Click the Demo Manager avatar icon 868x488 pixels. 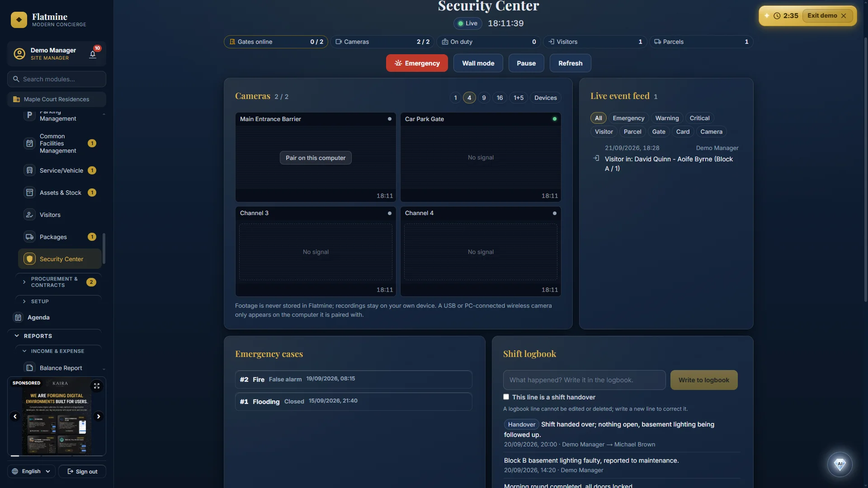coord(19,54)
